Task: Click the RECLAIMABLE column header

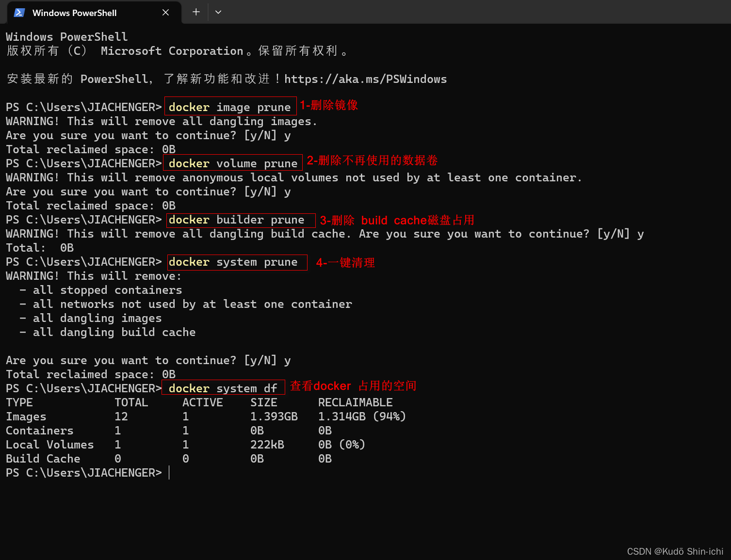Action: (x=356, y=402)
